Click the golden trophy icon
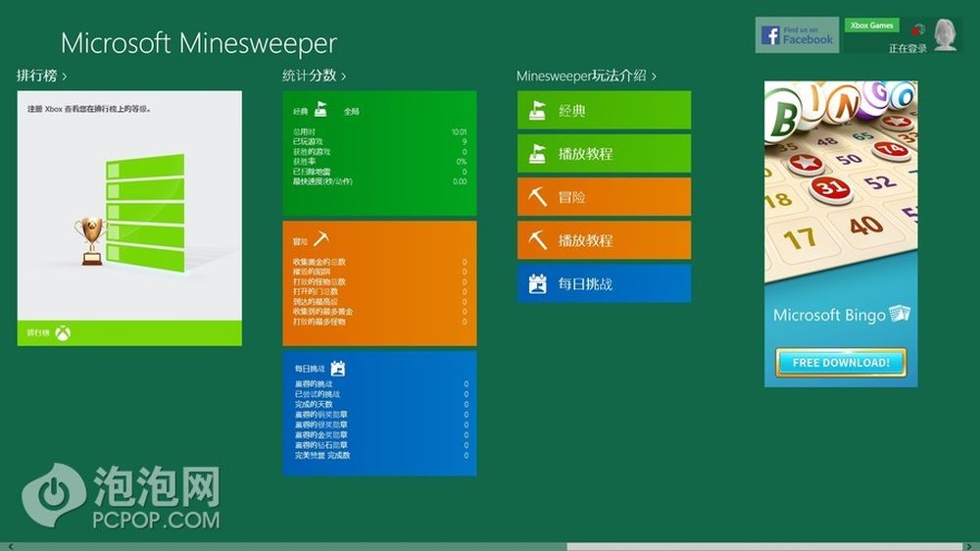Screen dimensions: 980x551 coord(91,241)
